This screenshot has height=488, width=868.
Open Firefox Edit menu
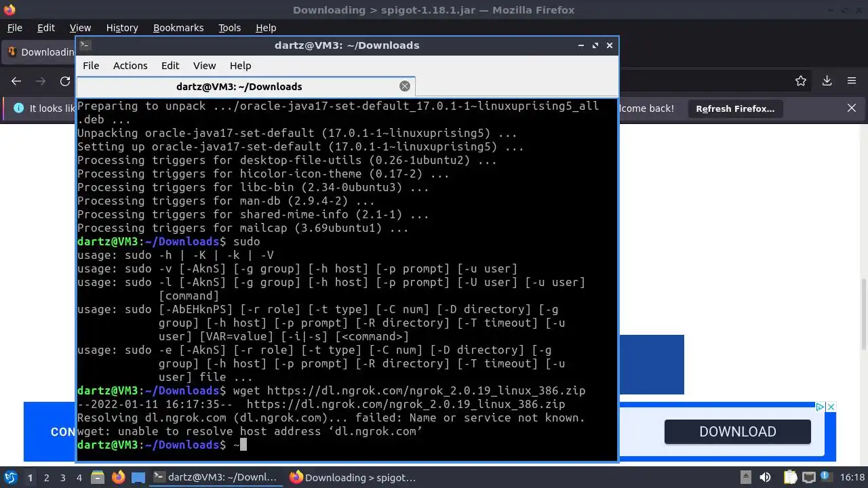click(x=46, y=28)
